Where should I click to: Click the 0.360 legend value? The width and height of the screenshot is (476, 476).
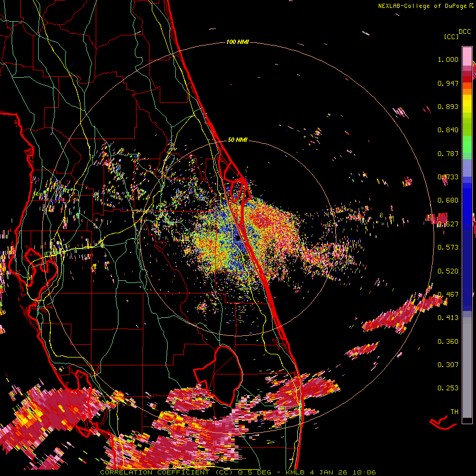click(x=448, y=342)
